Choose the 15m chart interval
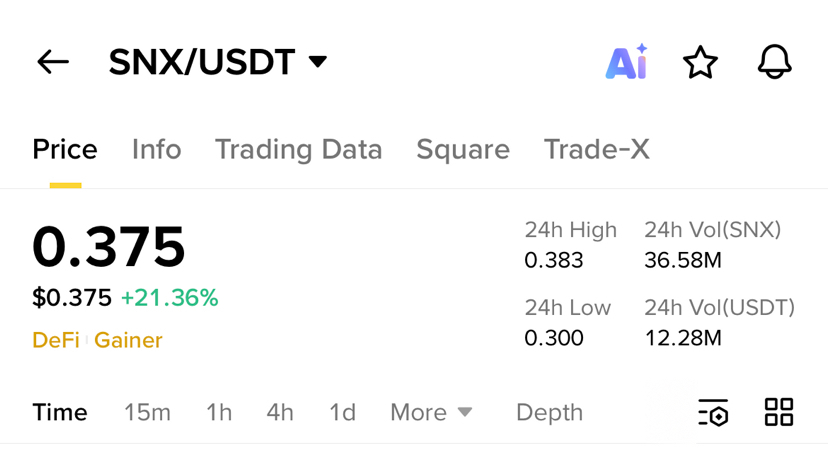Screen dimensions: 828x465 tap(147, 412)
